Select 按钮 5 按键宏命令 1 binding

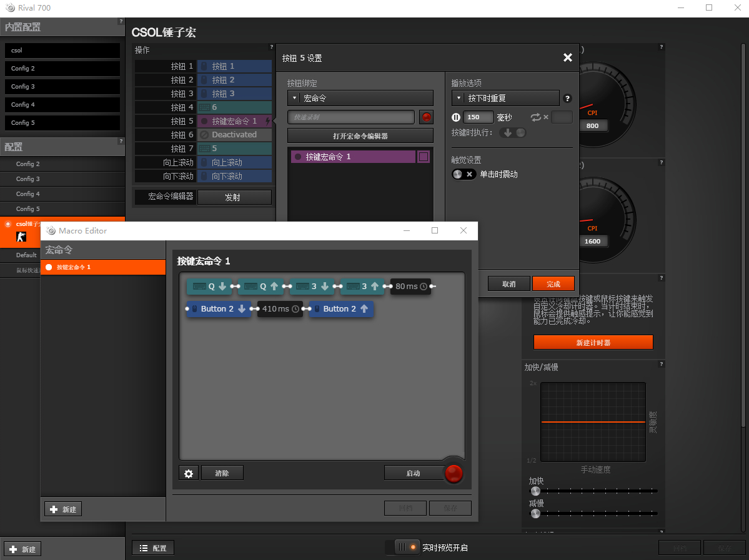tap(234, 121)
